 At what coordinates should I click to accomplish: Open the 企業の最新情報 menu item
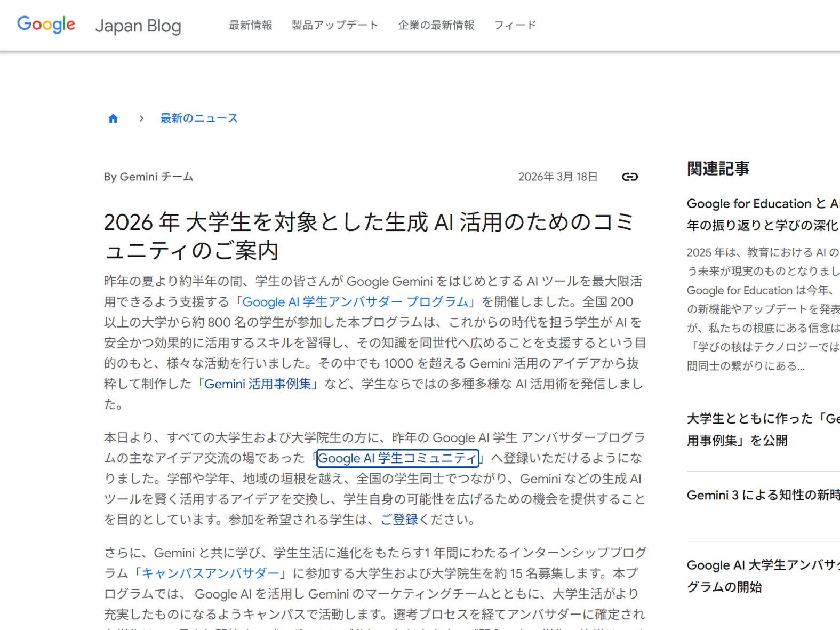click(436, 25)
